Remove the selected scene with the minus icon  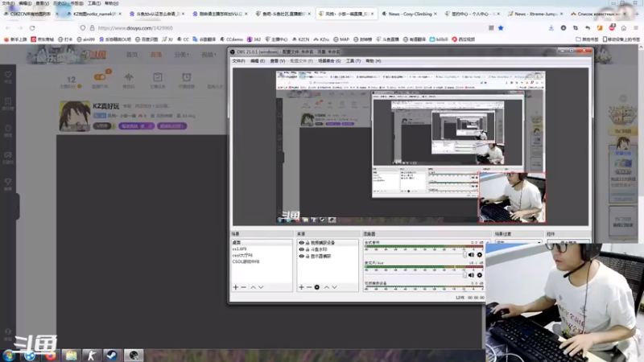[x=244, y=287]
